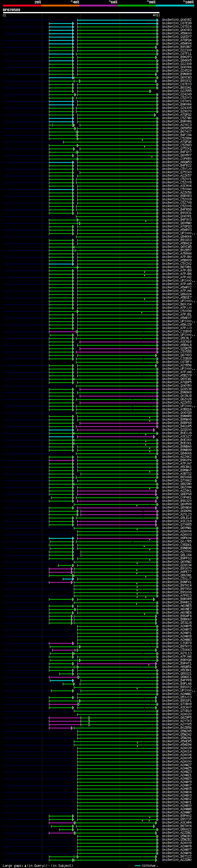197x868 pixels.
Task: Open the UniRef100_C6TF11 entry
Action: coord(177,54)
